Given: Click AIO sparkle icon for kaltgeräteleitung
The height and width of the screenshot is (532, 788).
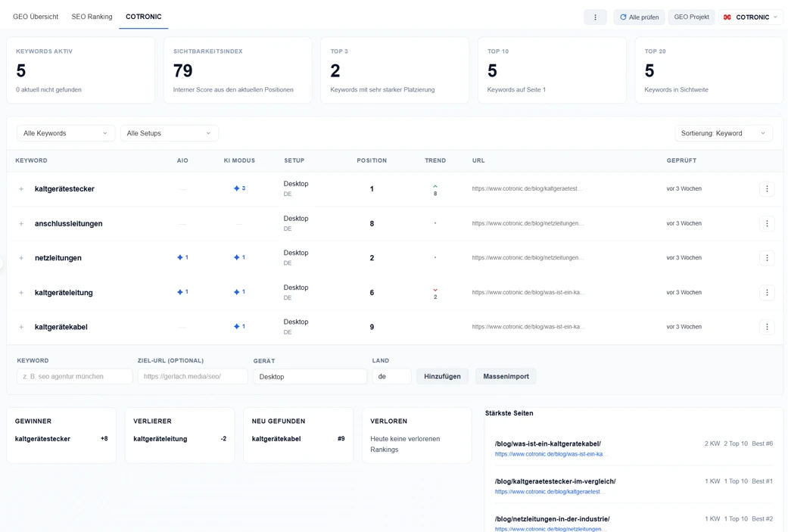Looking at the screenshot, I should point(180,292).
